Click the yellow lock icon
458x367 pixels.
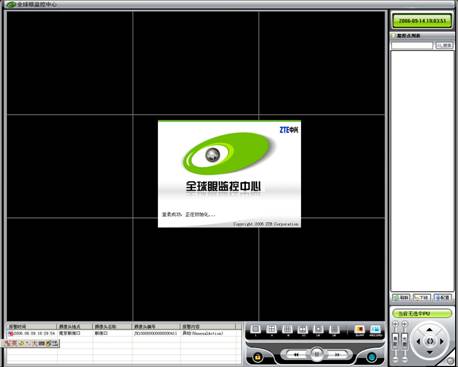(257, 357)
